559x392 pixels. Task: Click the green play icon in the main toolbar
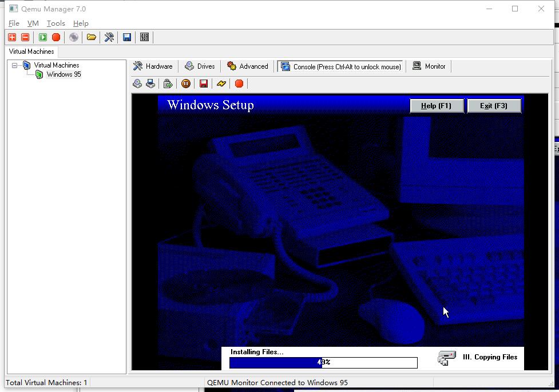coord(43,37)
